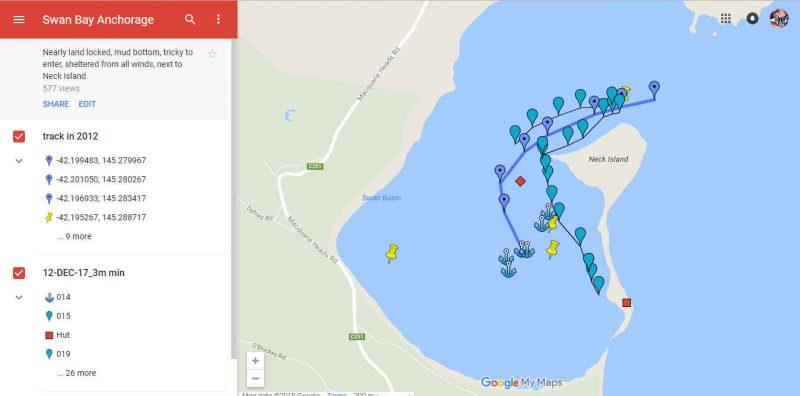Show '... 26 more' items in layer
Viewport: 800px width, 396px height.
click(77, 373)
